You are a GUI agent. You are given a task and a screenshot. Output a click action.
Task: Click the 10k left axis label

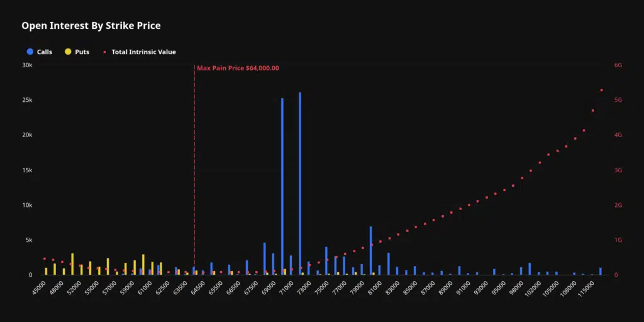click(x=28, y=205)
